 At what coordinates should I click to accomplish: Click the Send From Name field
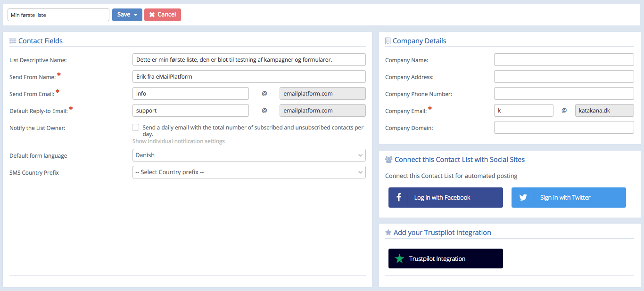click(249, 77)
